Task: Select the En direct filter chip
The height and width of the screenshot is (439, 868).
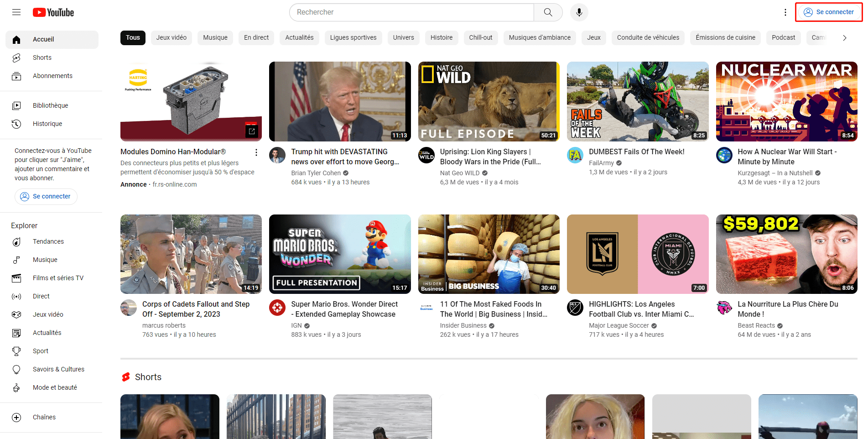Action: point(256,38)
